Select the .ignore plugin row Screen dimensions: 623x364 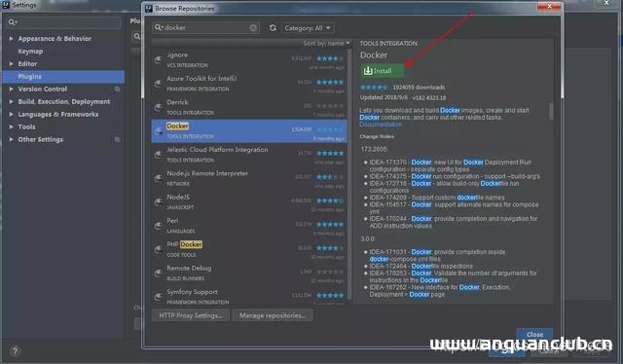(249, 60)
